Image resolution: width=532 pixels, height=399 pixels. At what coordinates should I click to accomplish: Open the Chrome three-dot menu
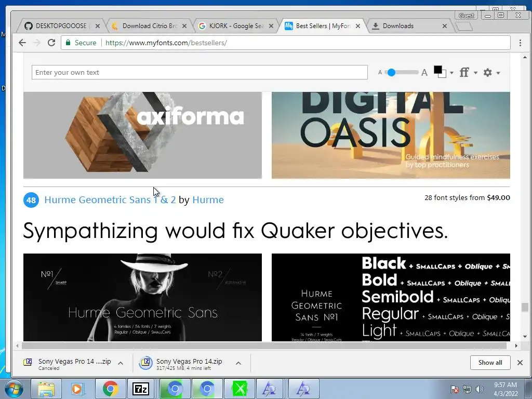[x=520, y=43]
